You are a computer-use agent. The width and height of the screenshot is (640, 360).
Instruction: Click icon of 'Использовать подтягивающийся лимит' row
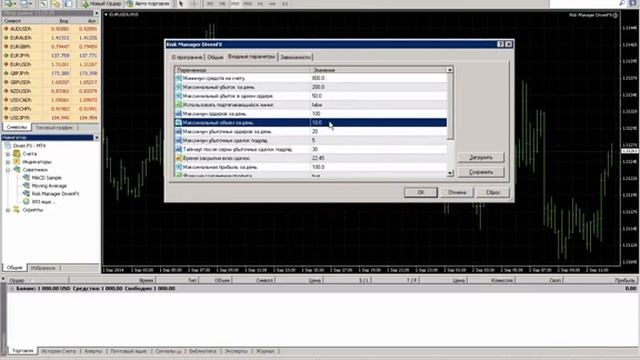click(x=178, y=105)
